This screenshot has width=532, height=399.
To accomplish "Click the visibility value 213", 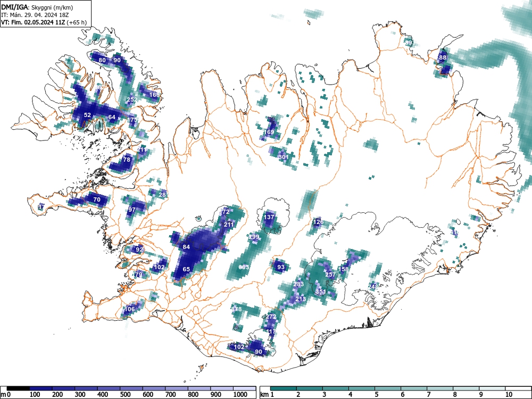I will (x=301, y=299).
